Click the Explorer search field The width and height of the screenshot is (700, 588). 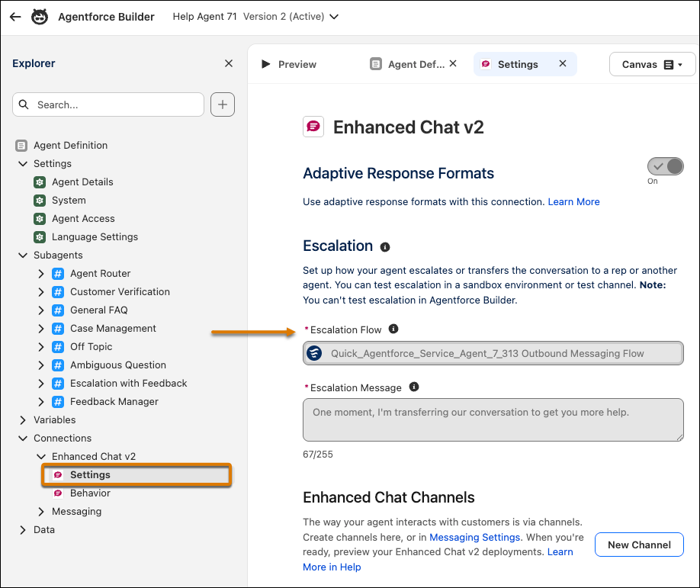pyautogui.click(x=108, y=105)
